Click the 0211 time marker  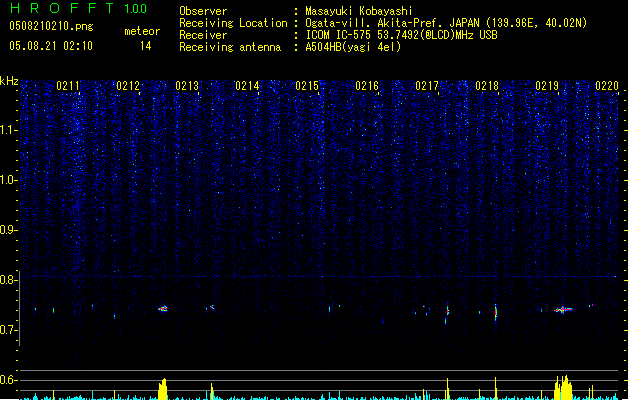(68, 86)
